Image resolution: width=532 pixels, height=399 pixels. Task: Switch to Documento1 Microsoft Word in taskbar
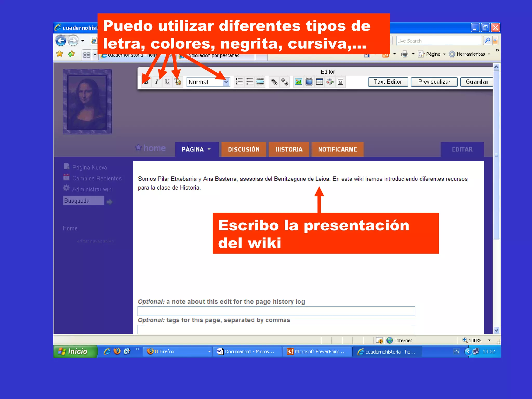(247, 351)
